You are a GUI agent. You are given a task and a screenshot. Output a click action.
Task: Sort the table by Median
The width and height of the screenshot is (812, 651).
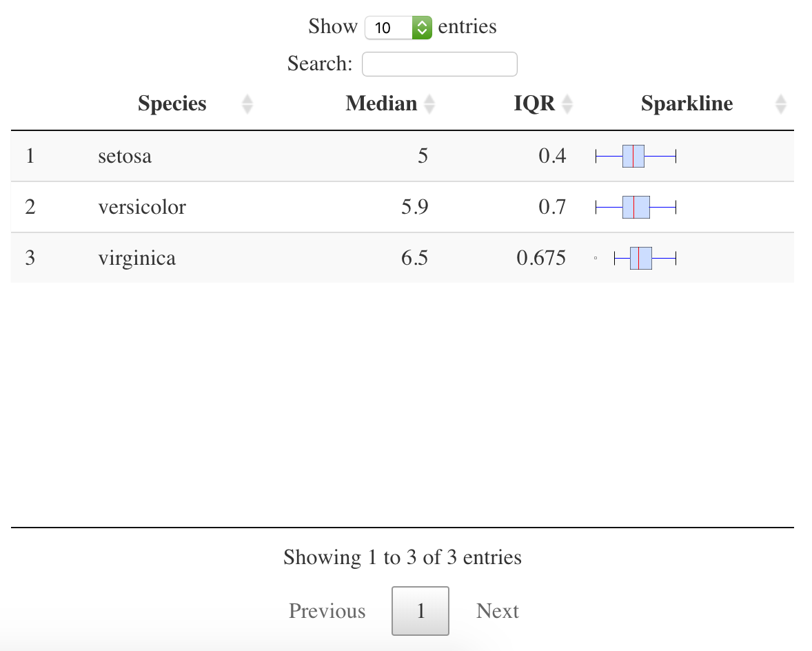(x=381, y=103)
